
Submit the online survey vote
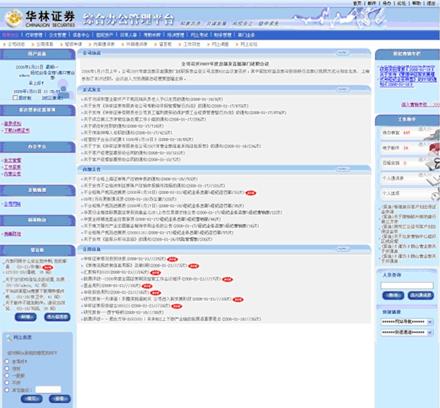(32, 398)
